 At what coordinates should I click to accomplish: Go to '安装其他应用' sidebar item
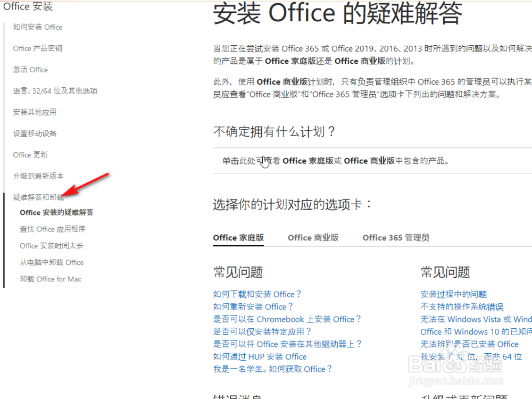coord(35,112)
